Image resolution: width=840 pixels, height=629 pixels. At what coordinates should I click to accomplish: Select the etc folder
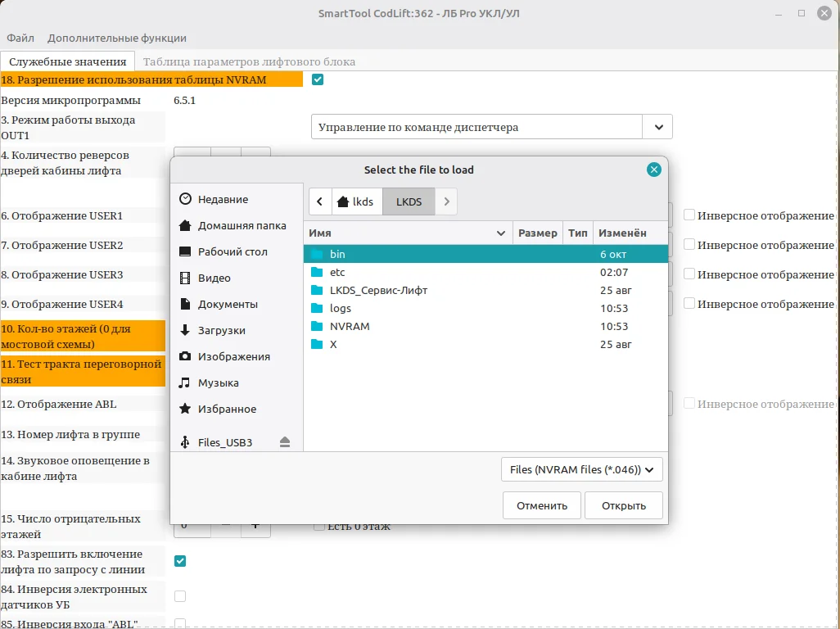point(485,272)
